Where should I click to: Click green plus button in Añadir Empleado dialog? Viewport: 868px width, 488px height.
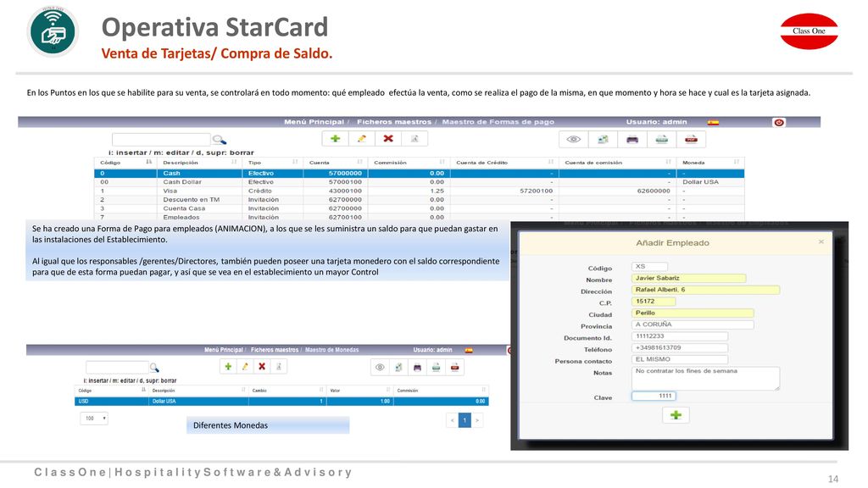point(676,415)
